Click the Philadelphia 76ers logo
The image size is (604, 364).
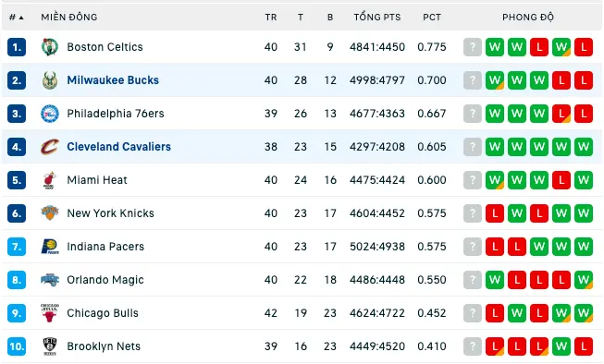pos(50,114)
